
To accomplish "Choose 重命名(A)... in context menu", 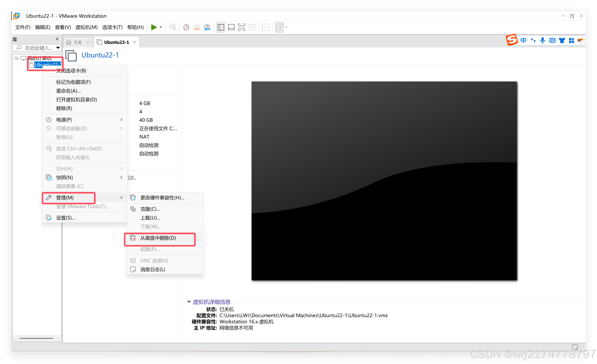I will tap(85, 91).
